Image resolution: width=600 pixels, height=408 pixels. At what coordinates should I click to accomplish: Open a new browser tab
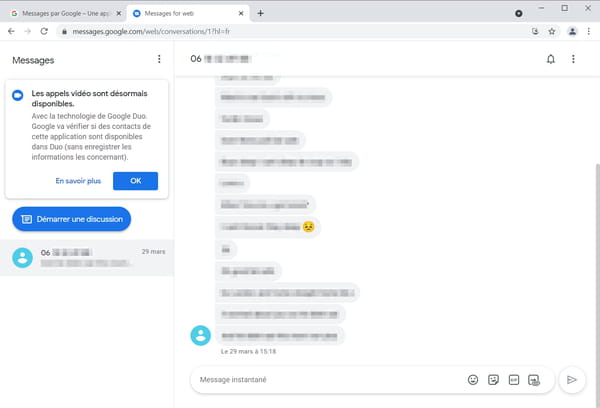[x=260, y=13]
